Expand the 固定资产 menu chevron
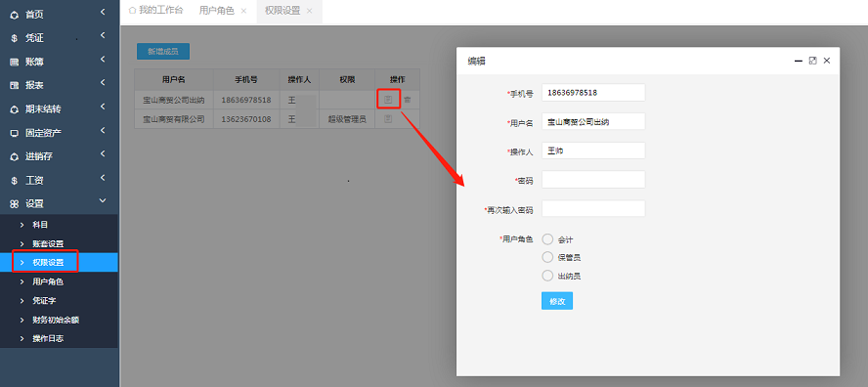 [x=103, y=130]
